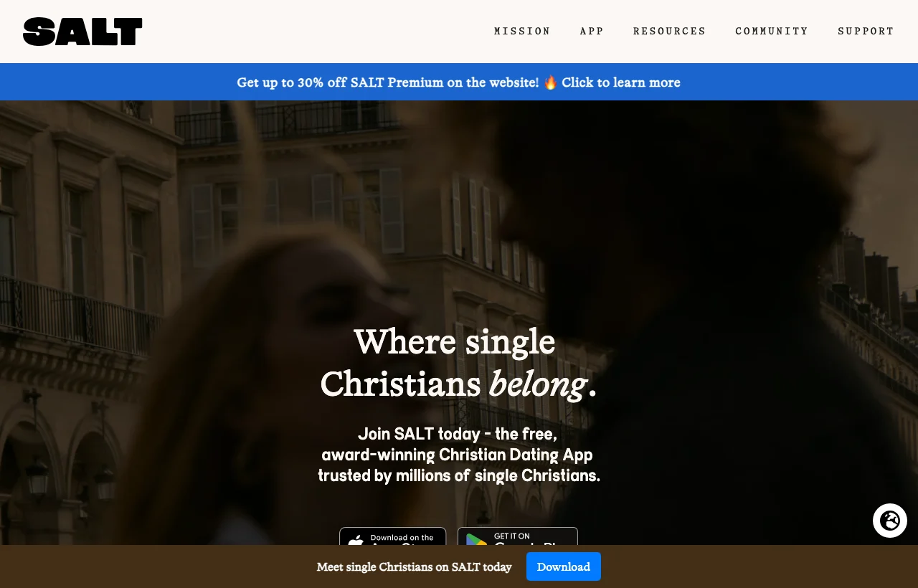
Task: Open the round globe cookie settings icon
Action: 890,521
